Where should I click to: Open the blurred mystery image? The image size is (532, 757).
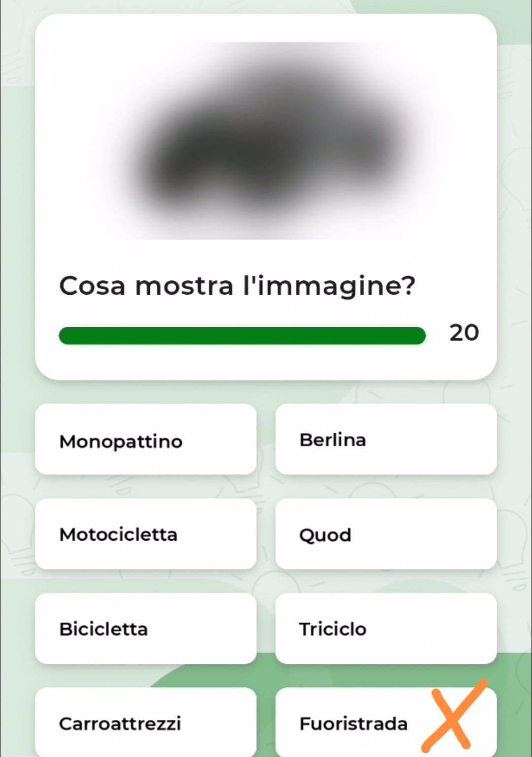tap(266, 141)
